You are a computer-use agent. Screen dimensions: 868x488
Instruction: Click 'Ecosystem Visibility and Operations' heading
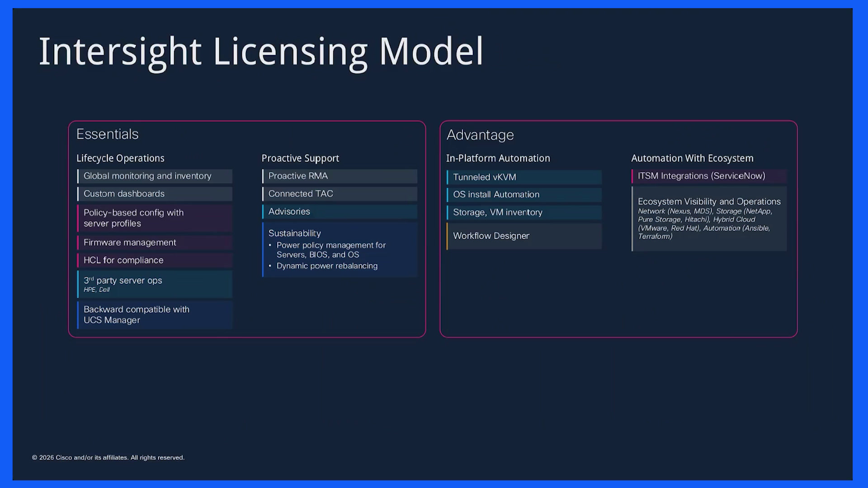(709, 202)
